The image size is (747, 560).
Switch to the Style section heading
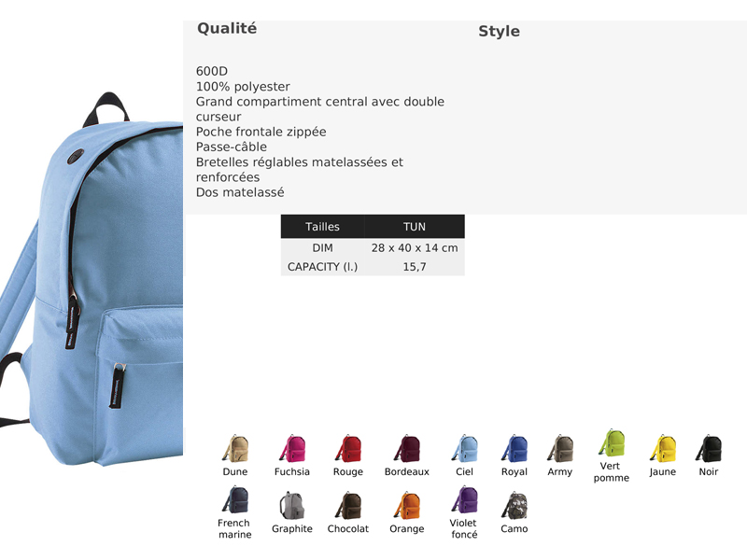[499, 31]
